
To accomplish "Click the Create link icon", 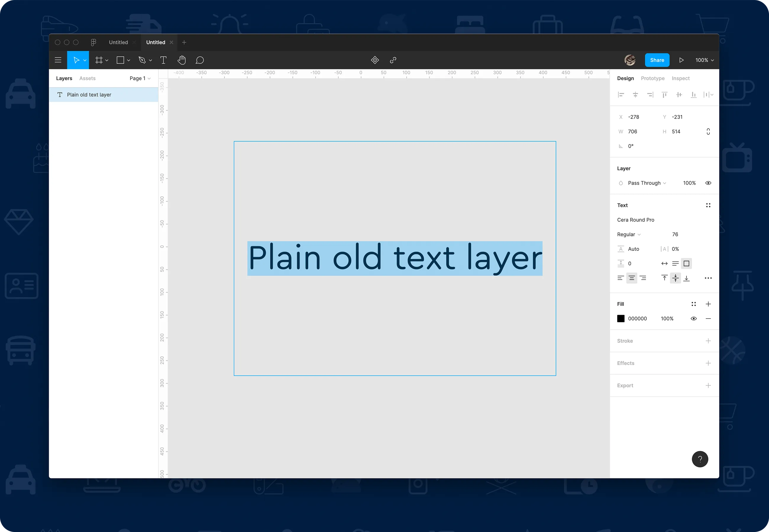I will [393, 60].
